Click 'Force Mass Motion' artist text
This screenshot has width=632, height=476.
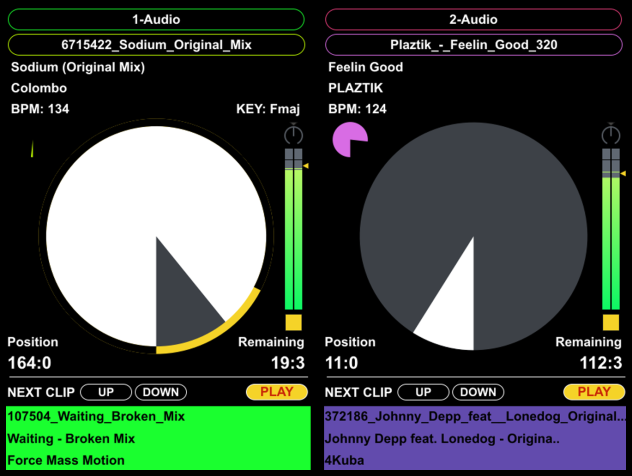66,460
